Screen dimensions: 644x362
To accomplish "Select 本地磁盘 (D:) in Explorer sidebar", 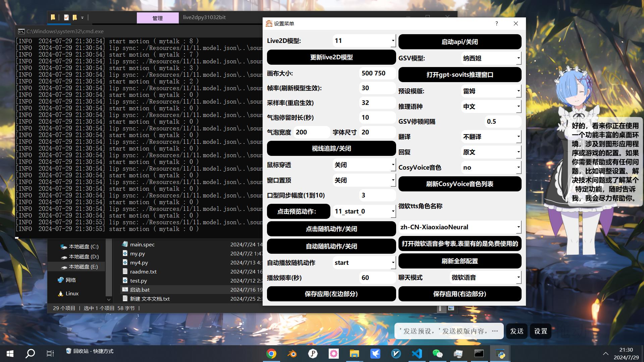I will [x=84, y=256].
